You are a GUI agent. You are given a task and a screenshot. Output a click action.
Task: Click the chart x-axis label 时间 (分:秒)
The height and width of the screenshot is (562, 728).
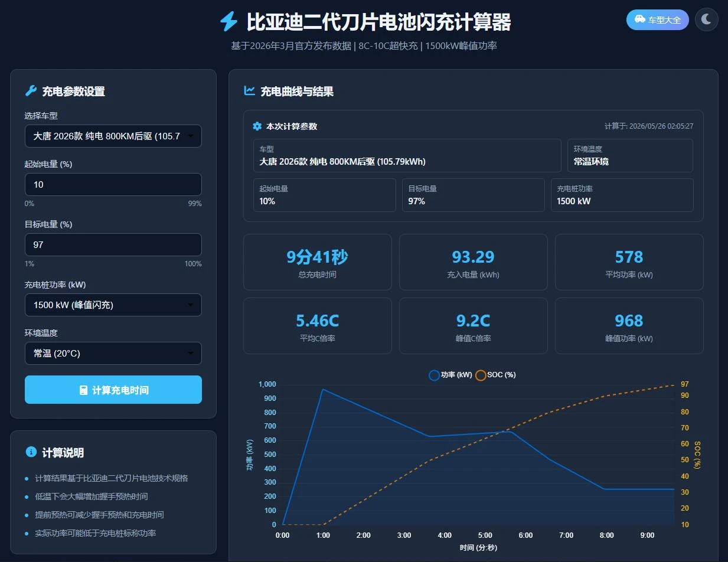coord(478,548)
